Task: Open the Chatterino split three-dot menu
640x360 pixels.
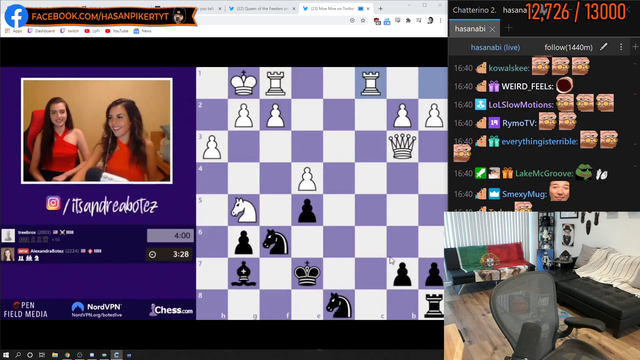Action: point(621,47)
